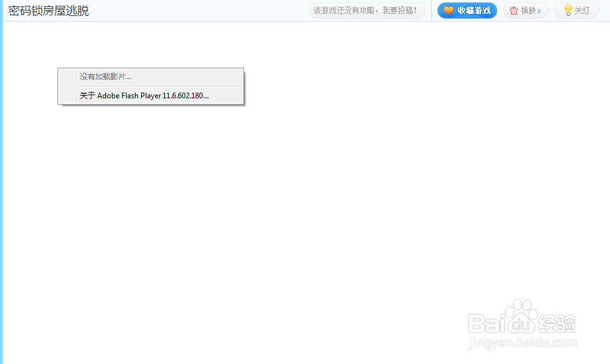The width and height of the screenshot is (610, 364).
Task: Click the red shirt icon beside 换肤
Action: [514, 10]
